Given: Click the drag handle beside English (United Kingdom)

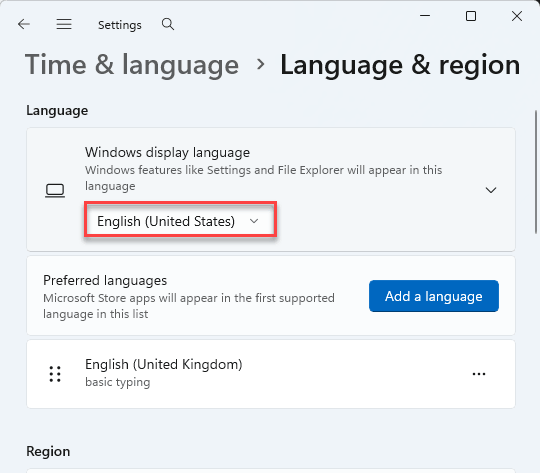Looking at the screenshot, I should (x=55, y=374).
